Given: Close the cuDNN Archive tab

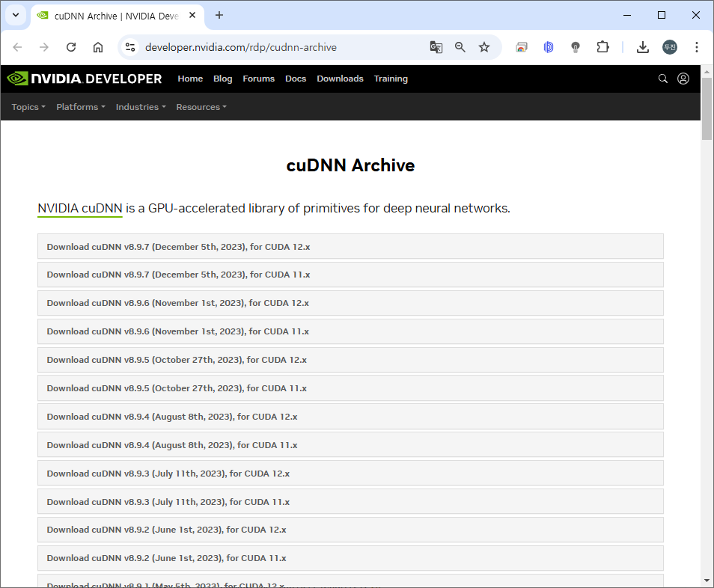Looking at the screenshot, I should (192, 16).
